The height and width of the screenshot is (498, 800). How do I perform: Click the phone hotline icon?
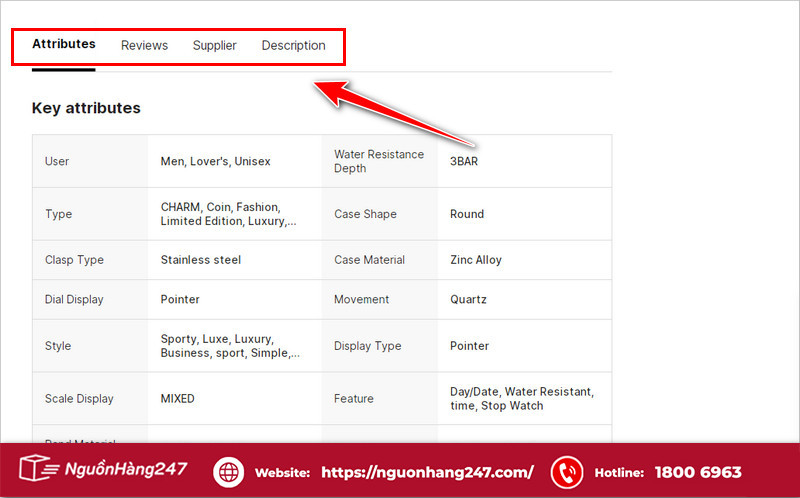click(x=567, y=472)
